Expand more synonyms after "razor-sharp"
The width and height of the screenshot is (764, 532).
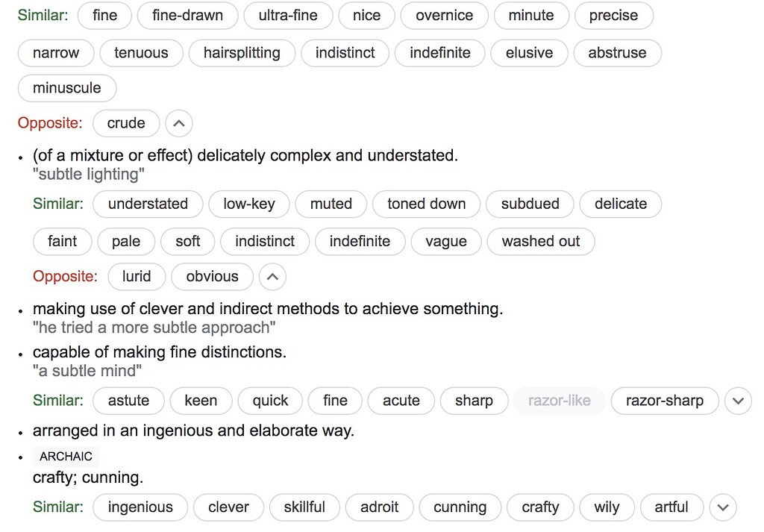[738, 401]
